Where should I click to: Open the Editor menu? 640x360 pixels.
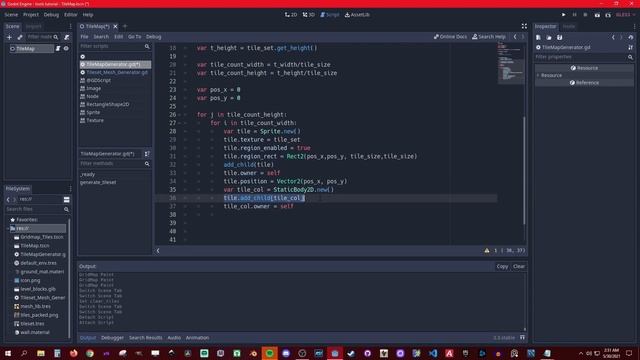(70, 15)
